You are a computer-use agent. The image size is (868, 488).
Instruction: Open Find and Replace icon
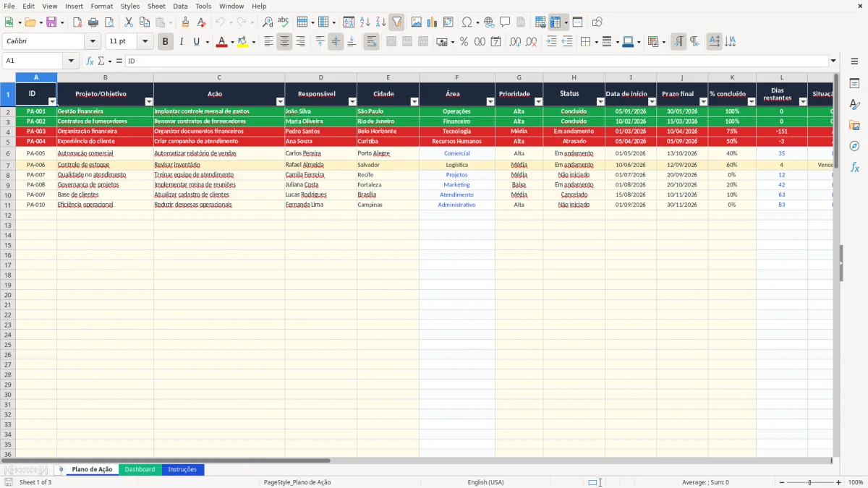[x=268, y=22]
